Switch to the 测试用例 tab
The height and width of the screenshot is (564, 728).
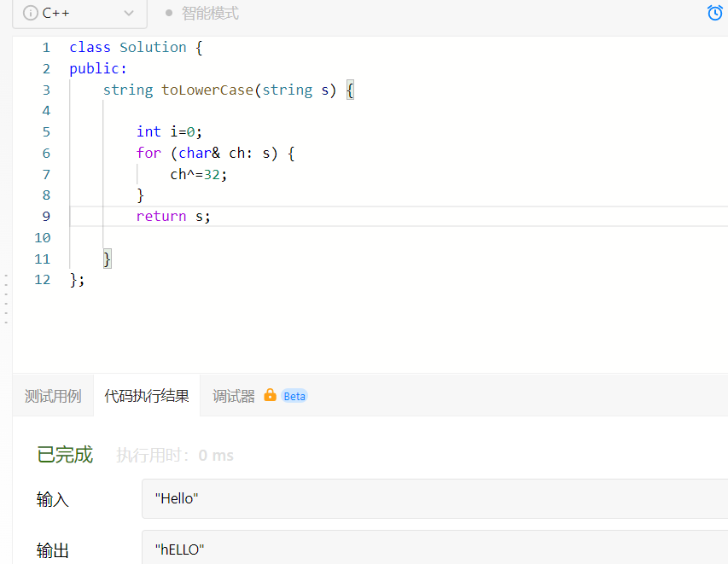pyautogui.click(x=53, y=396)
